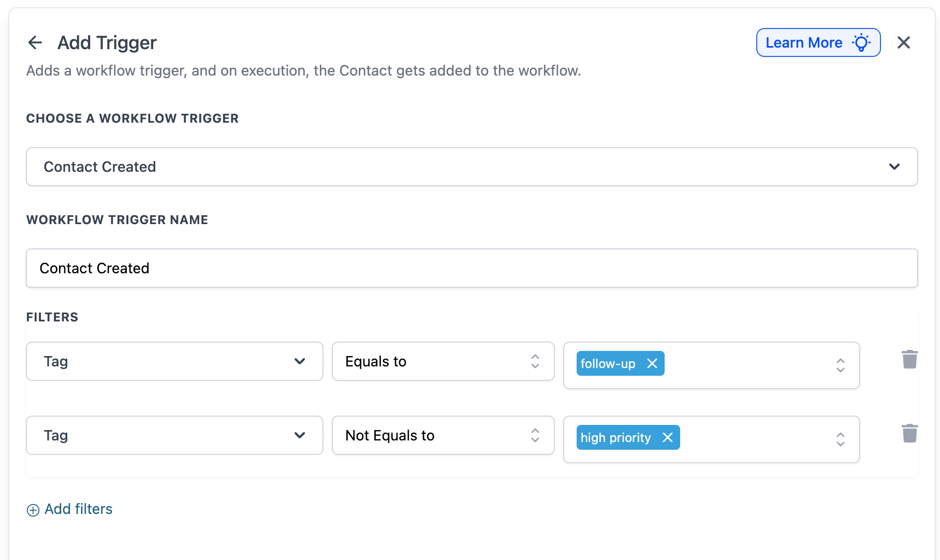940x560 pixels.
Task: Click the empty area of the follow-up tag field
Action: click(x=745, y=365)
